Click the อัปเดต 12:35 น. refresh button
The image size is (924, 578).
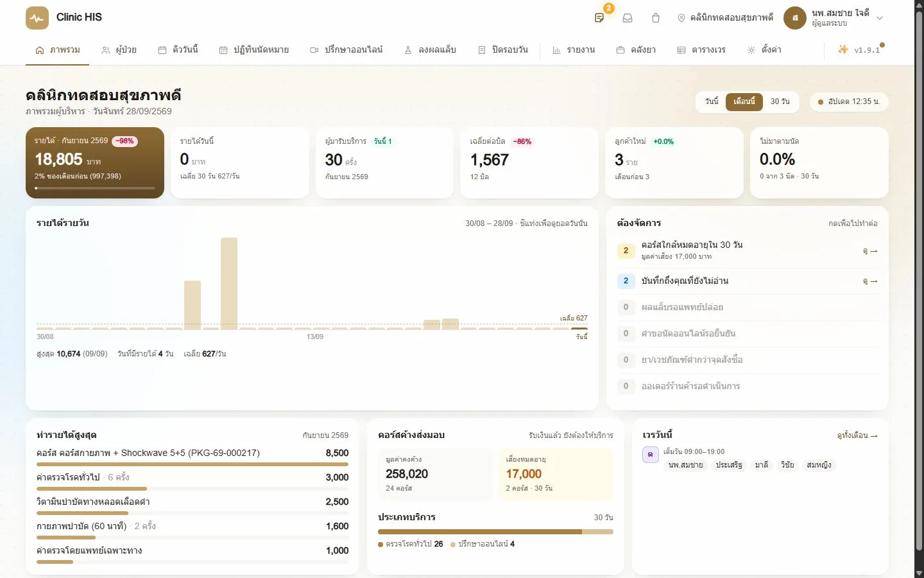pos(849,101)
